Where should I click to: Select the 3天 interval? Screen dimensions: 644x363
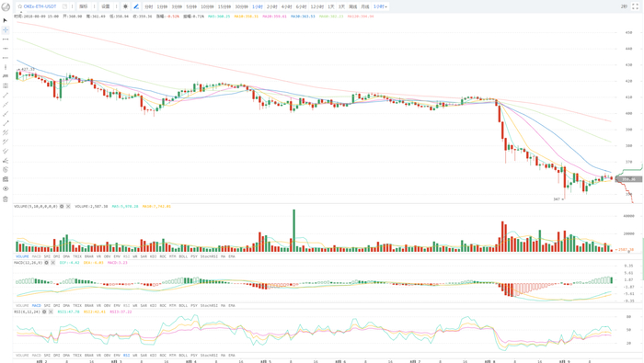tap(341, 6)
